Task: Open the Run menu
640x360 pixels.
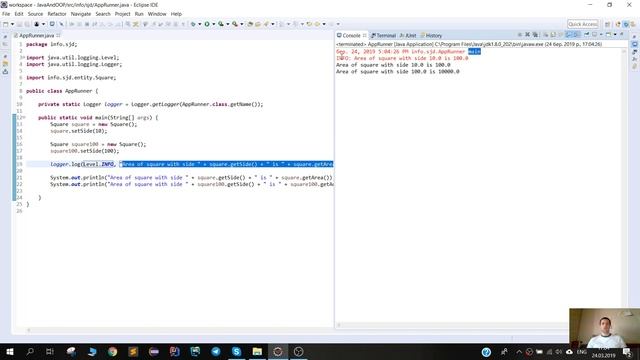Action: (x=139, y=14)
